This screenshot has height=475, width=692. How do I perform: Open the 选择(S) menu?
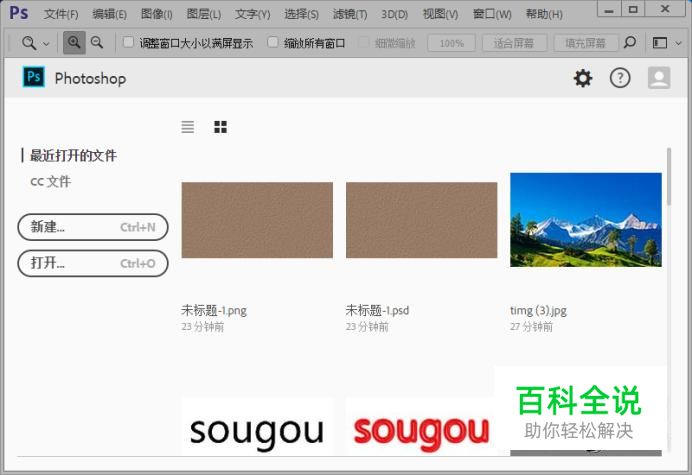click(301, 14)
